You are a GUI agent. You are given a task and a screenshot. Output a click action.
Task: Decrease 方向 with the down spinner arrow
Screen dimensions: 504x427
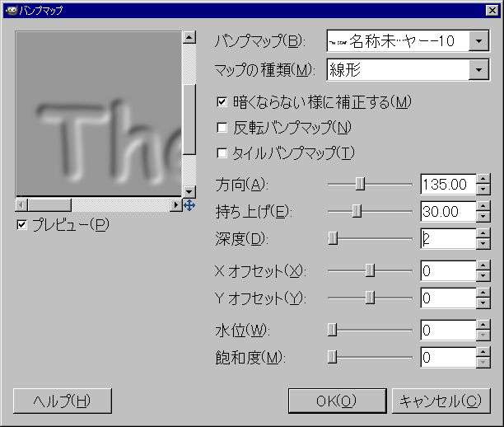pyautogui.click(x=483, y=190)
